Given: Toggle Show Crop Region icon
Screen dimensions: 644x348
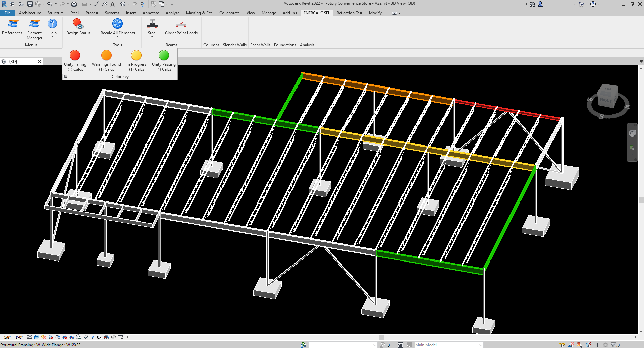Looking at the screenshot, I should pos(71,337).
